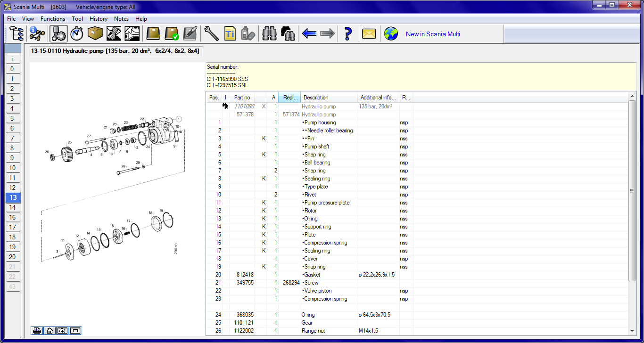Switch to main group tab 5
The image size is (644, 343).
click(12, 118)
